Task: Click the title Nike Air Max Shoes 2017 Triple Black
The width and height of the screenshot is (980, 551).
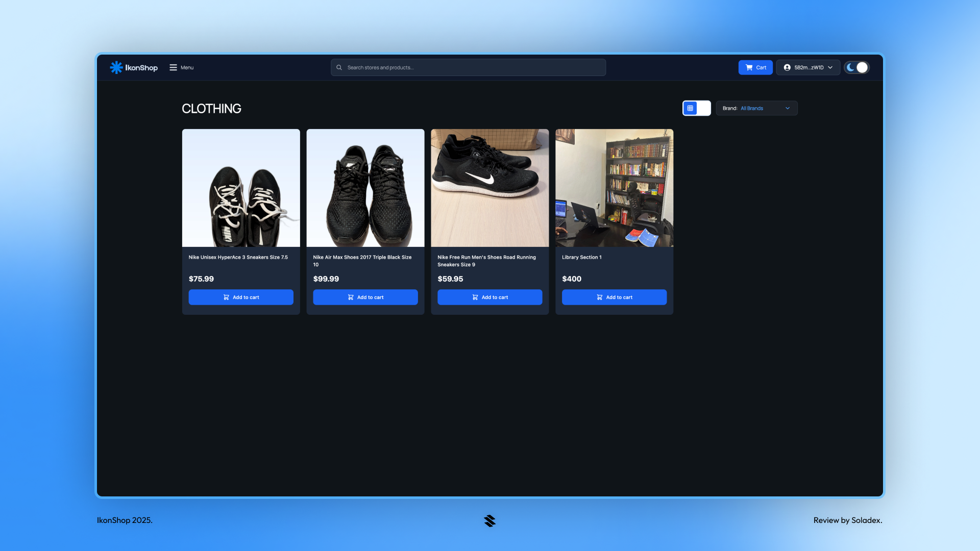Action: coord(362,261)
